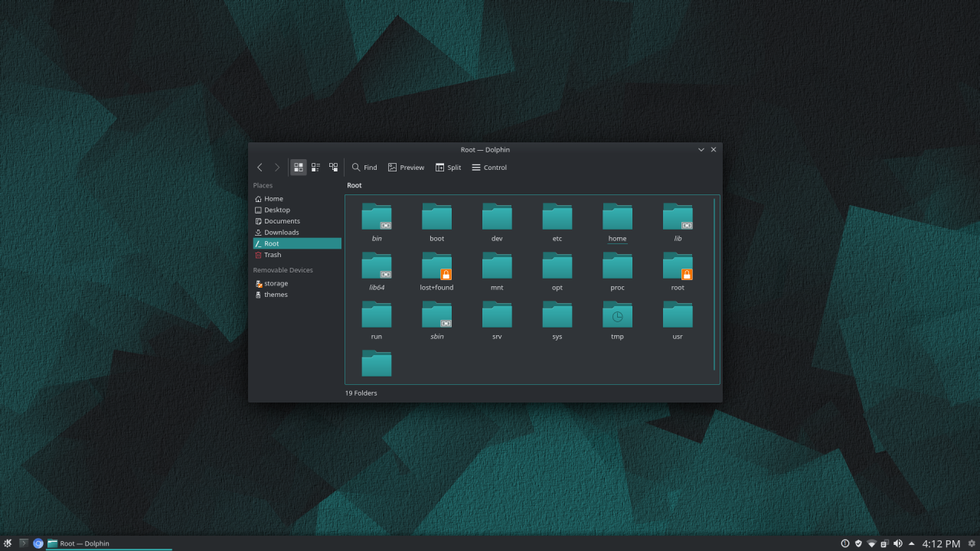Click the window title bar down chevron
Screen dimensions: 980x551
[701, 150]
